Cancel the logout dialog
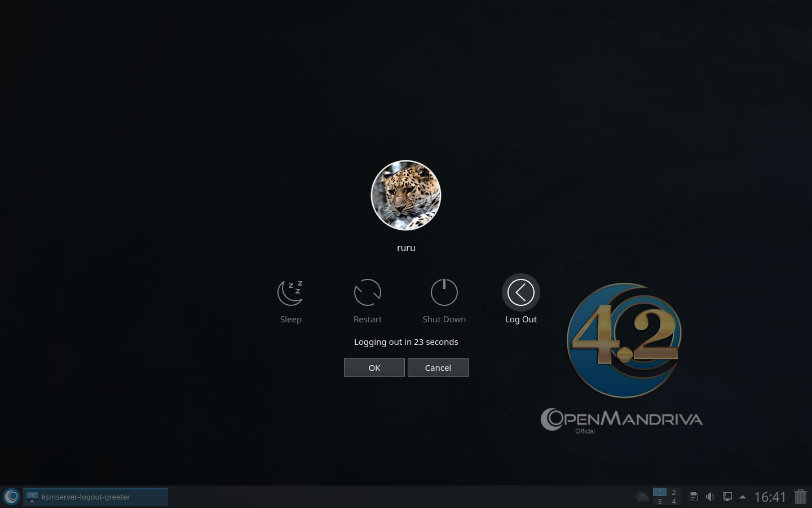Screen dimensions: 812x508 coord(438,367)
